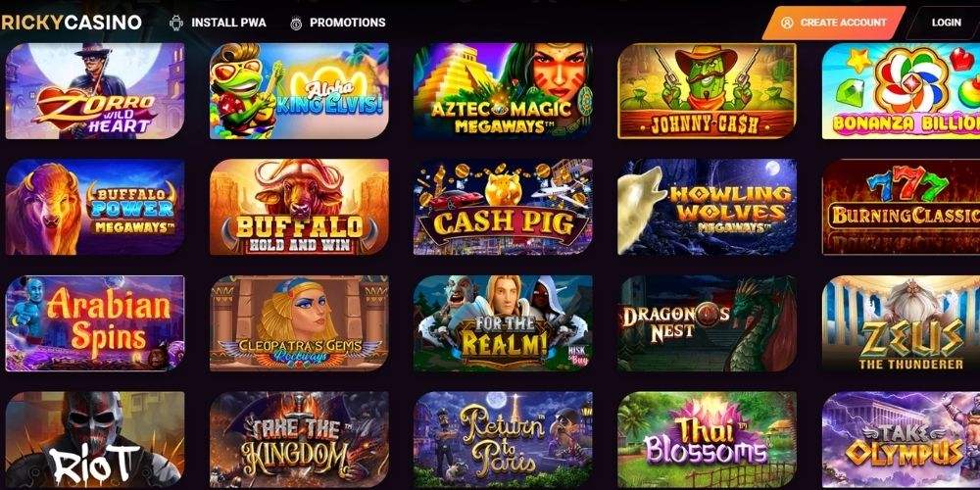Screen dimensions: 980x490
Task: Open Howling Wolves Megaways tile
Action: point(707,207)
